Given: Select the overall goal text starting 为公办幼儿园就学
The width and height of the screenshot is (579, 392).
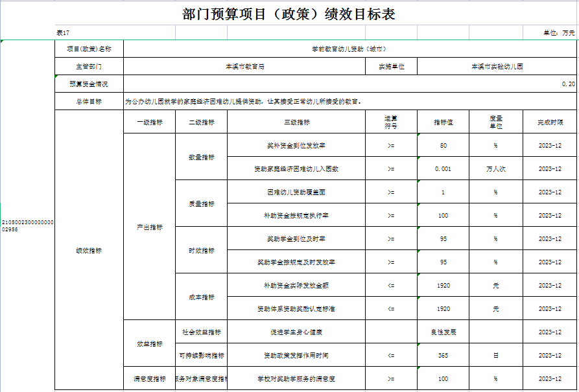Looking at the screenshot, I should 349,101.
